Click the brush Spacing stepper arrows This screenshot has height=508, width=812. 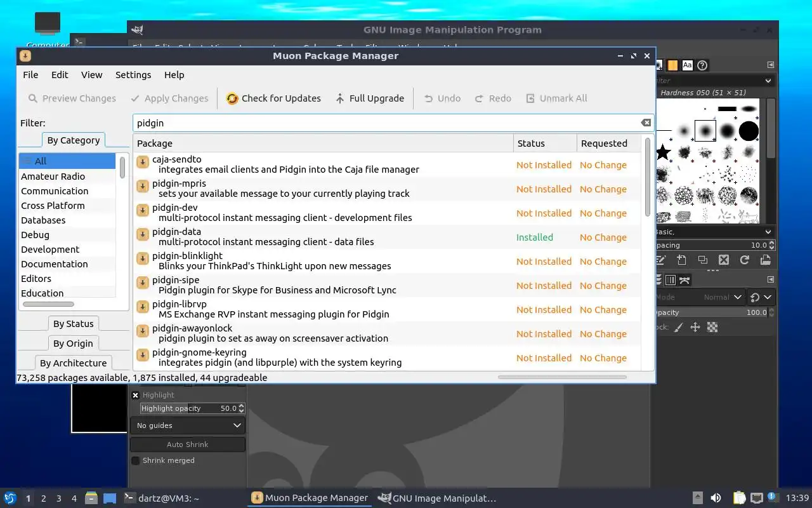coord(771,245)
